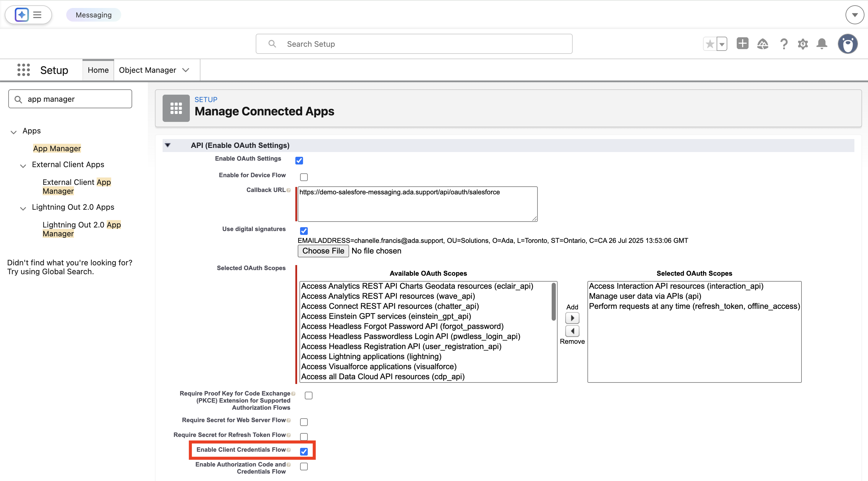Uncheck Enable Client Credentials Flow
868x481 pixels.
(304, 451)
